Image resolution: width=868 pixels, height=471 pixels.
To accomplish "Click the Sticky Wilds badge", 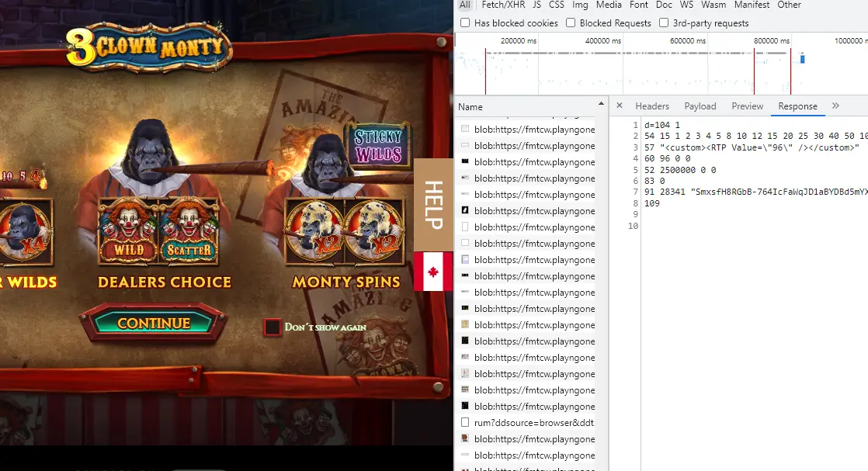I will click(x=378, y=145).
